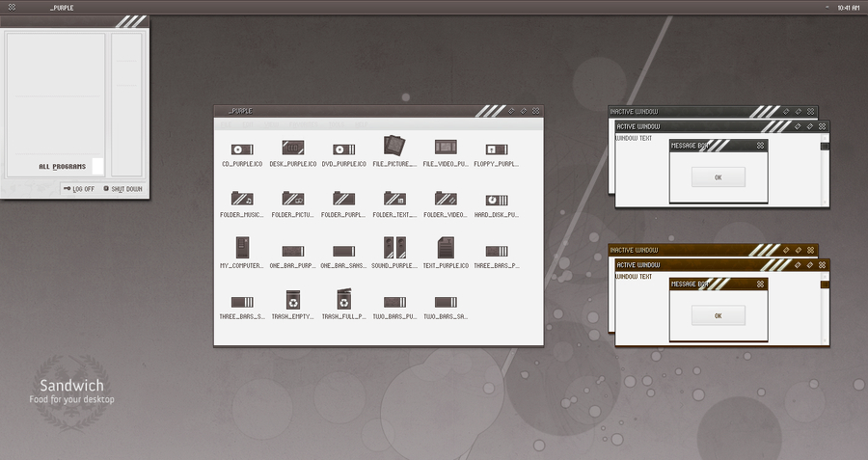This screenshot has width=868, height=460.
Task: Open the CD_PURPLE.ICO file icon
Action: 242,149
